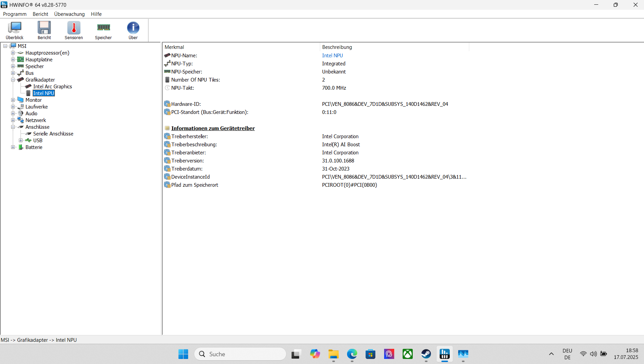Select the Netzwerk tree item label
Screen dimensions: 644x364
36,120
